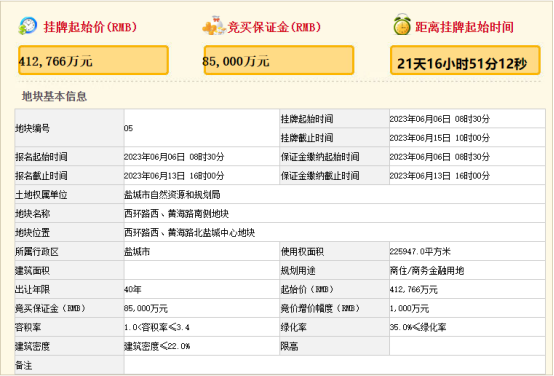Click the 挂牌起始时间 label
554x376 pixels.
pos(307,119)
